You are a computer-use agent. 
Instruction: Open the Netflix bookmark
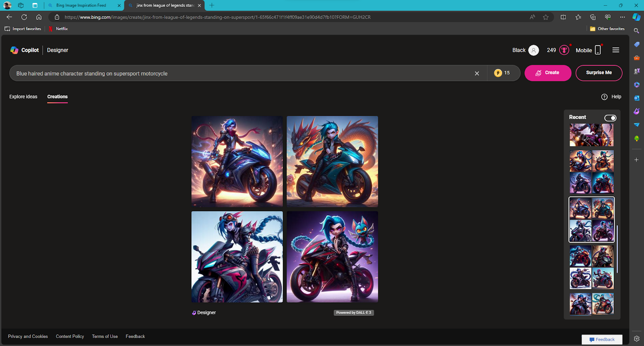pyautogui.click(x=58, y=29)
